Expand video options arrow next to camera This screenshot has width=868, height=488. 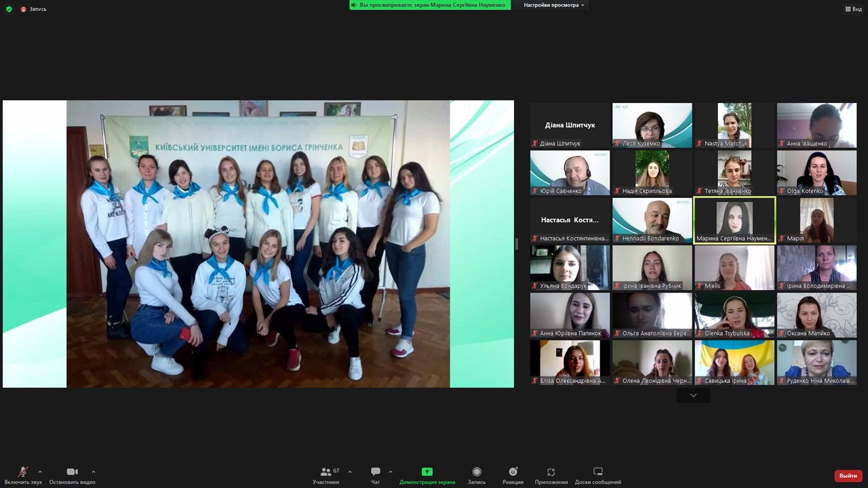click(x=93, y=472)
